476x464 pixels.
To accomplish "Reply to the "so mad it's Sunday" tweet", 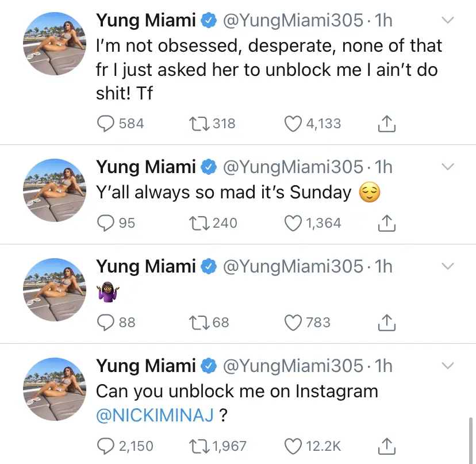I will point(106,223).
